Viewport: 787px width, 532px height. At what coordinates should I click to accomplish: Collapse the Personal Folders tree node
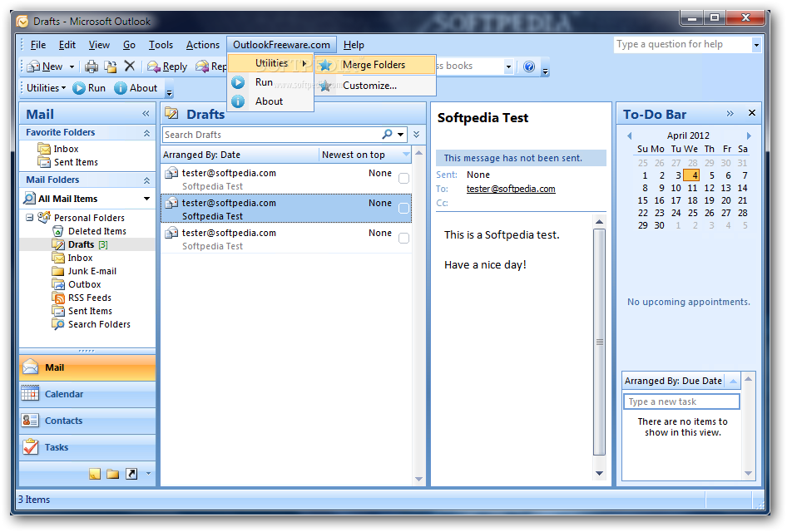[30, 218]
